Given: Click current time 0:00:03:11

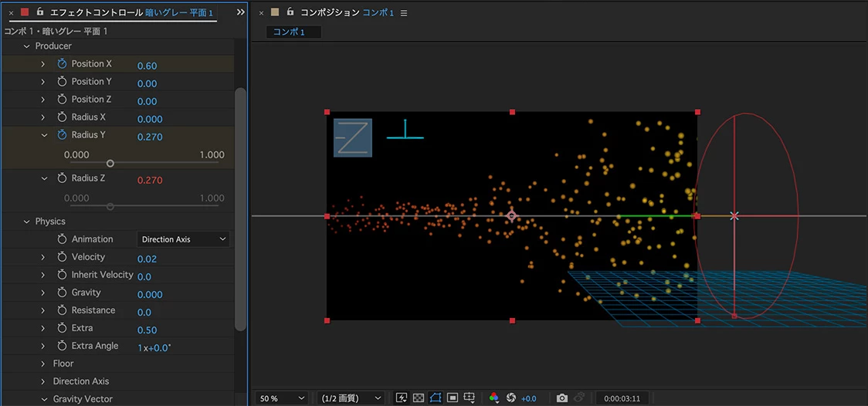Looking at the screenshot, I should click(622, 398).
